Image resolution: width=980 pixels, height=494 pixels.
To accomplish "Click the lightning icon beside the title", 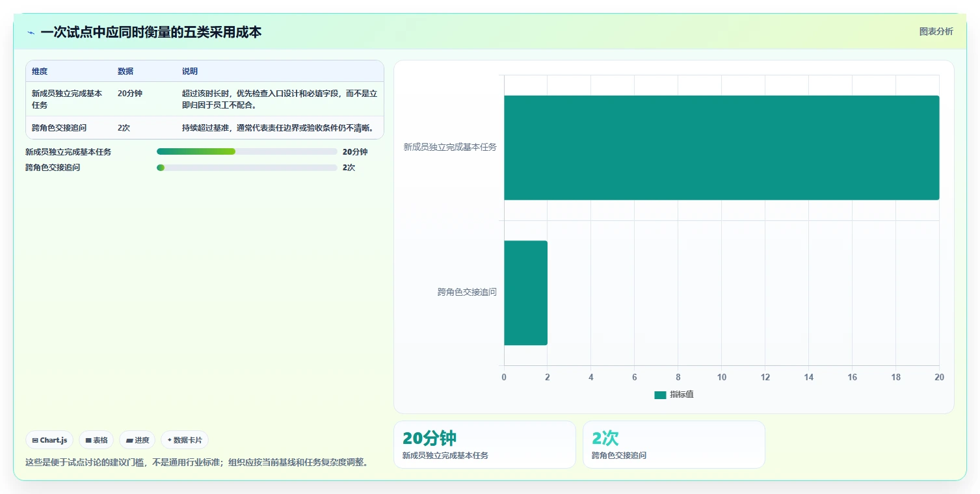I will coord(31,32).
